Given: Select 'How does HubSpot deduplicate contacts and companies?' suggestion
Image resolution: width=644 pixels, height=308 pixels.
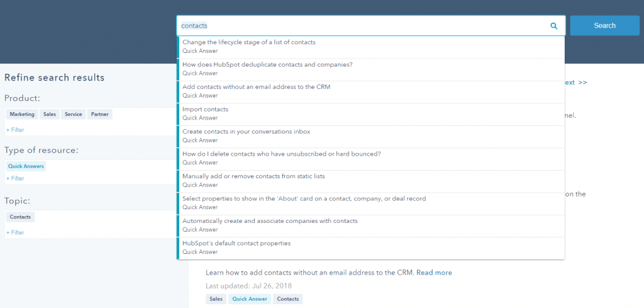Looking at the screenshot, I should click(371, 69).
